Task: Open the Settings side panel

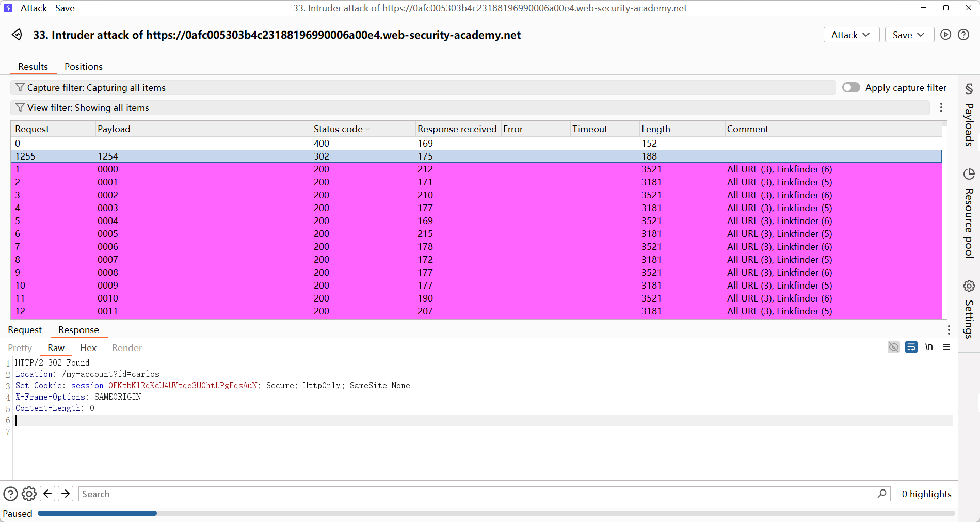Action: [969, 309]
